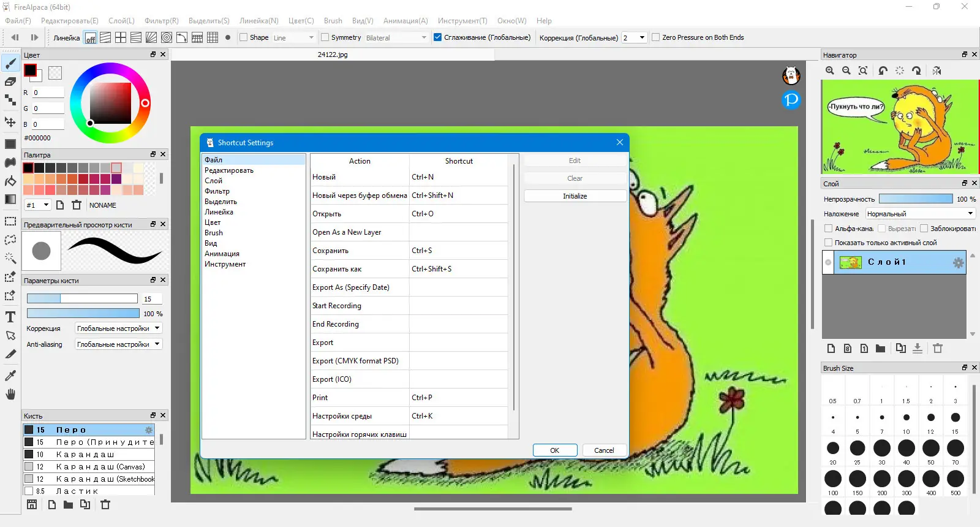The image size is (980, 527).
Task: Open the Файл(F) menu
Action: (18, 21)
